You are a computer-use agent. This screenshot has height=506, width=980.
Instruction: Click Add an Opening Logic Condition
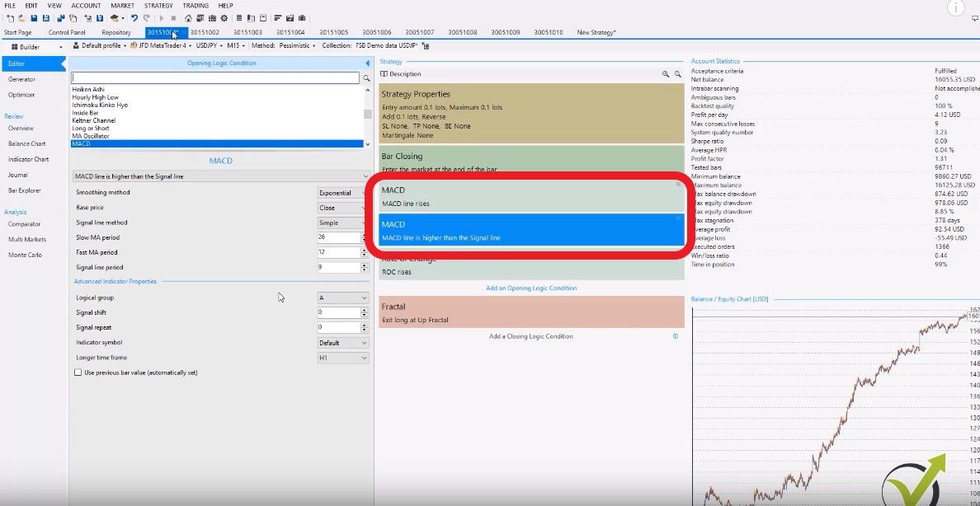531,288
